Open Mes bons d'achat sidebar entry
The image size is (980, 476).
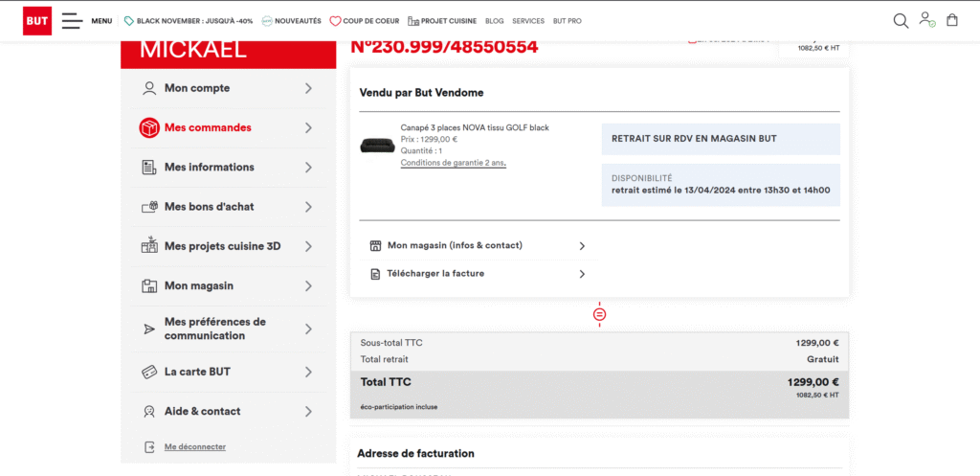tap(209, 207)
